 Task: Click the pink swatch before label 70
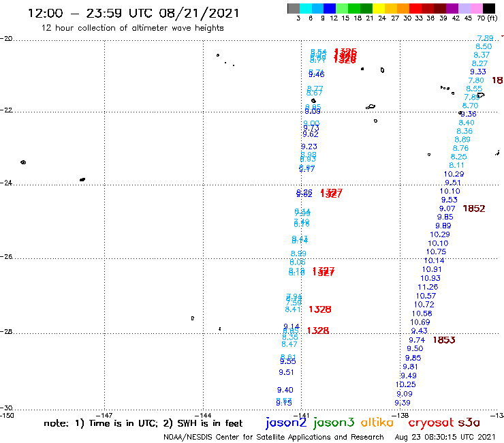tap(476, 8)
